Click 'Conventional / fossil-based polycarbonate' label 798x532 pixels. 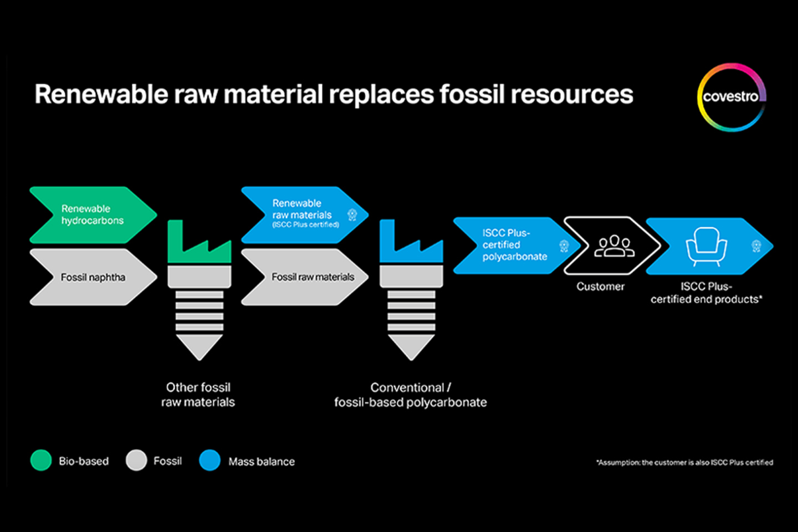[x=411, y=395]
